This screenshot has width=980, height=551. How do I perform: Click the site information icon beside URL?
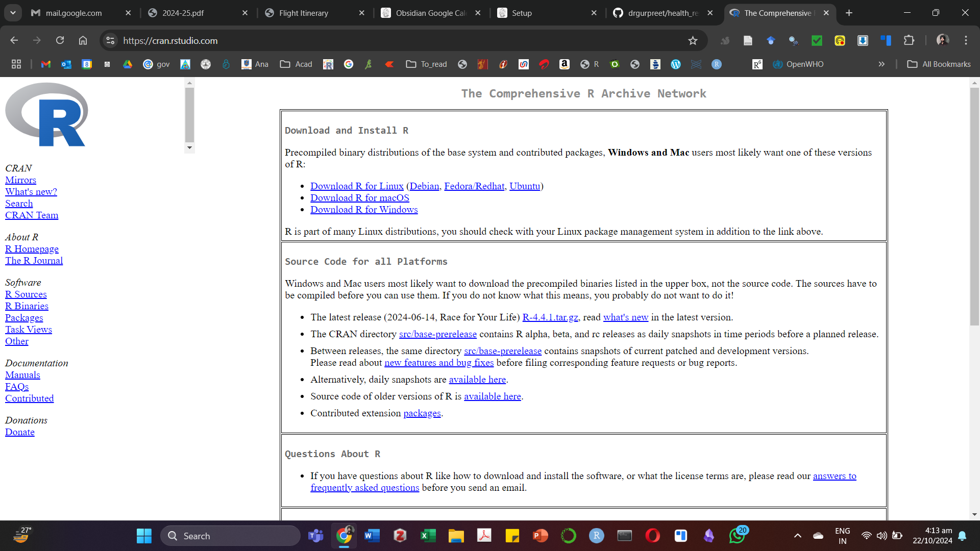(110, 40)
